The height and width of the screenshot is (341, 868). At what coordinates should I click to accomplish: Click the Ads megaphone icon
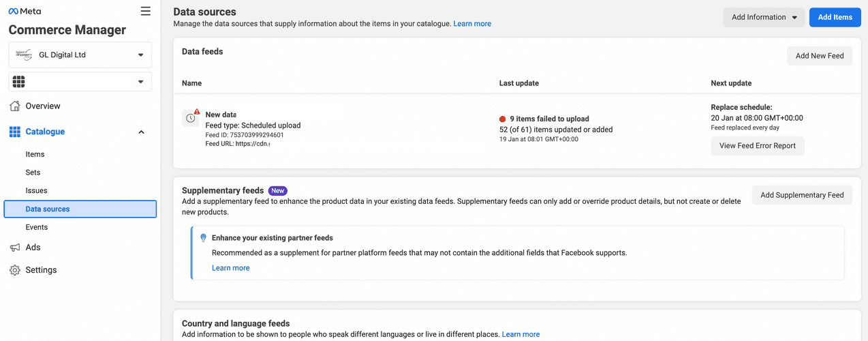click(15, 248)
